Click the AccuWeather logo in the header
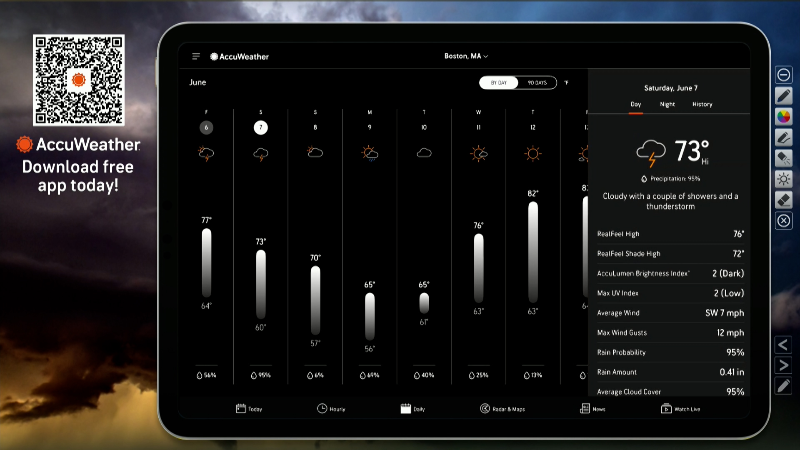 (239, 57)
